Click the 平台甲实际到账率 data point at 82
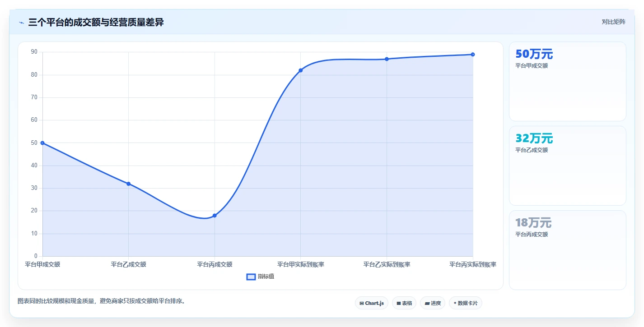Image resolution: width=644 pixels, height=327 pixels. pyautogui.click(x=301, y=70)
